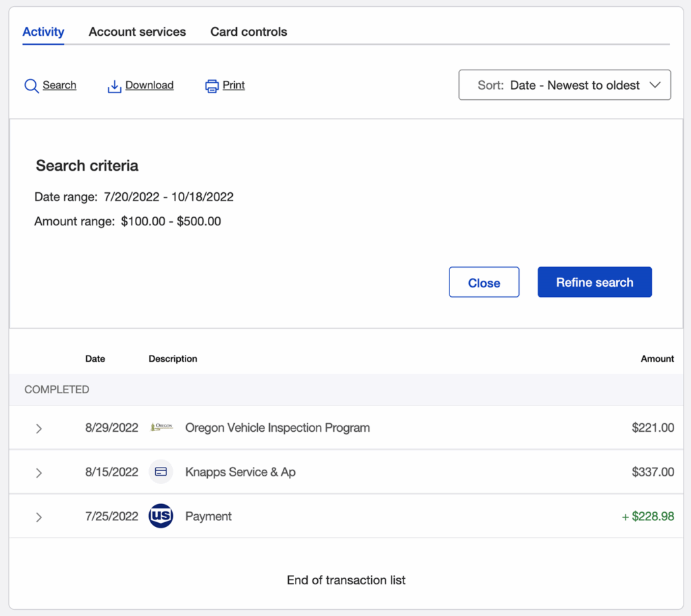Switch to the Activity tab

coord(43,32)
